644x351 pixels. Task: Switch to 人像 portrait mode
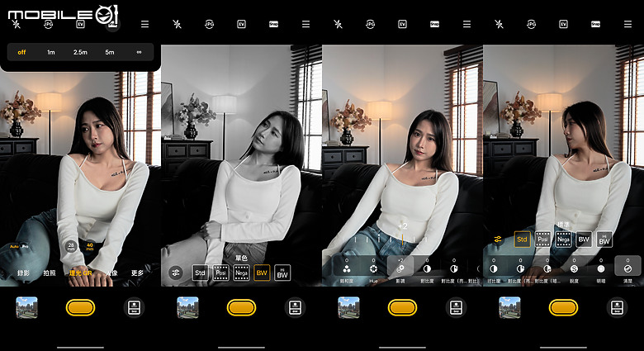pos(111,273)
